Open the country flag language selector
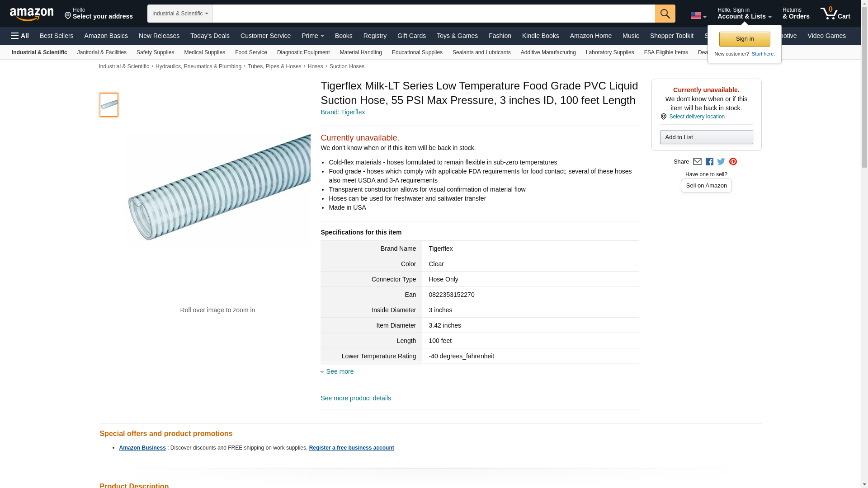This screenshot has height=488, width=868. pos(698,15)
